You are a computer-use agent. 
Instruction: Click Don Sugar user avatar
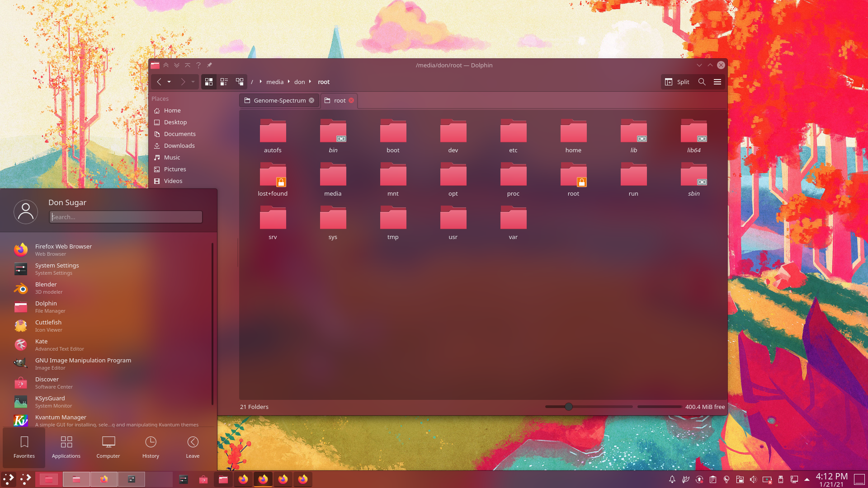[x=26, y=211]
